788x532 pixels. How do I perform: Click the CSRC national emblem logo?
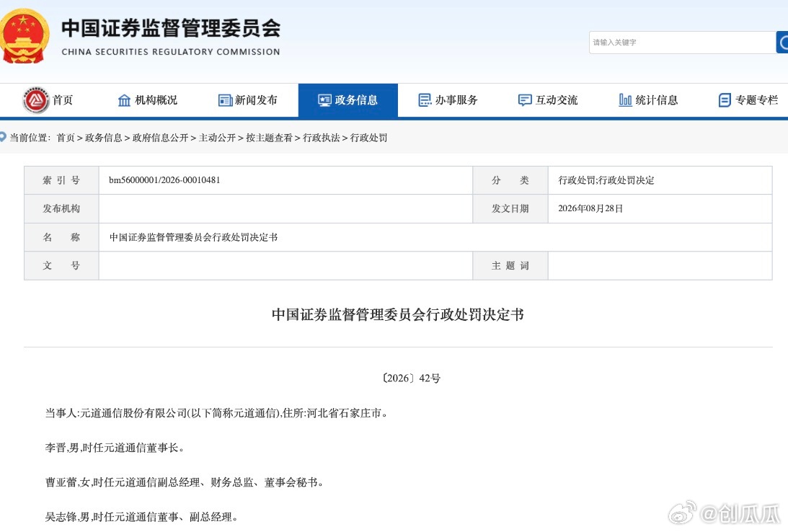click(24, 36)
